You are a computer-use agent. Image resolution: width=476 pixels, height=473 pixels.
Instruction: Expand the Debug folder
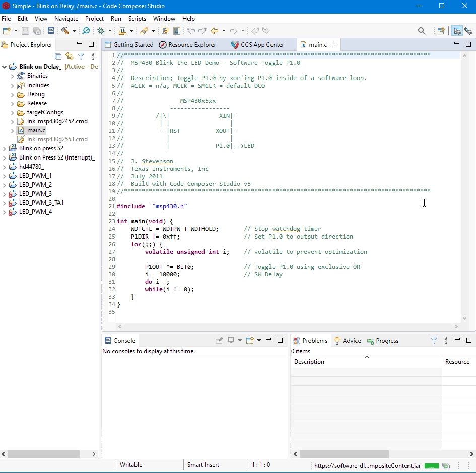coord(12,94)
